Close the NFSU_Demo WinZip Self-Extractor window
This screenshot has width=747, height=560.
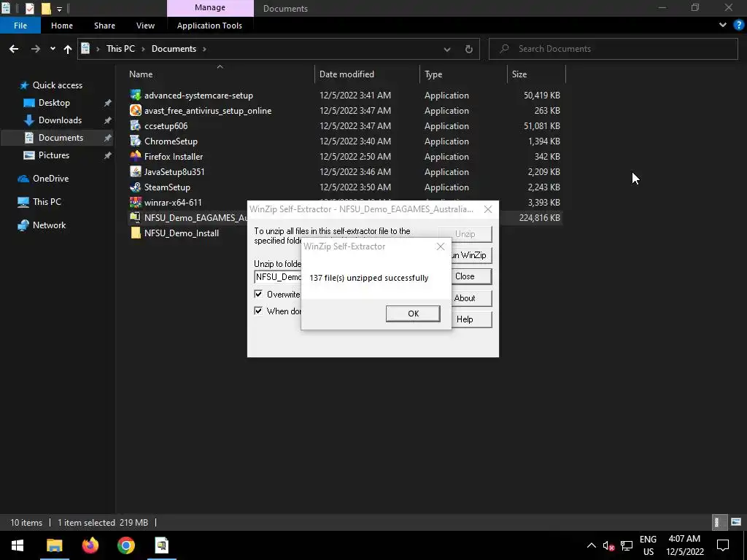tap(488, 209)
